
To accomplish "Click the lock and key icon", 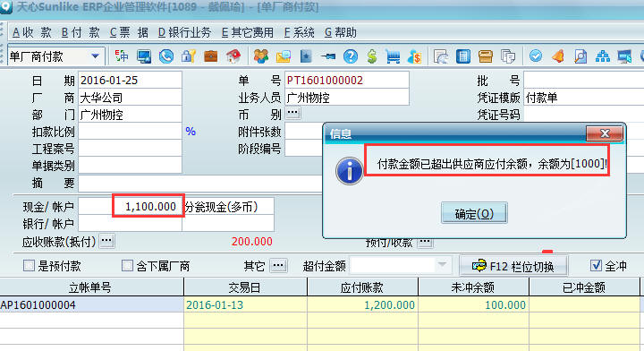I will pos(189,56).
